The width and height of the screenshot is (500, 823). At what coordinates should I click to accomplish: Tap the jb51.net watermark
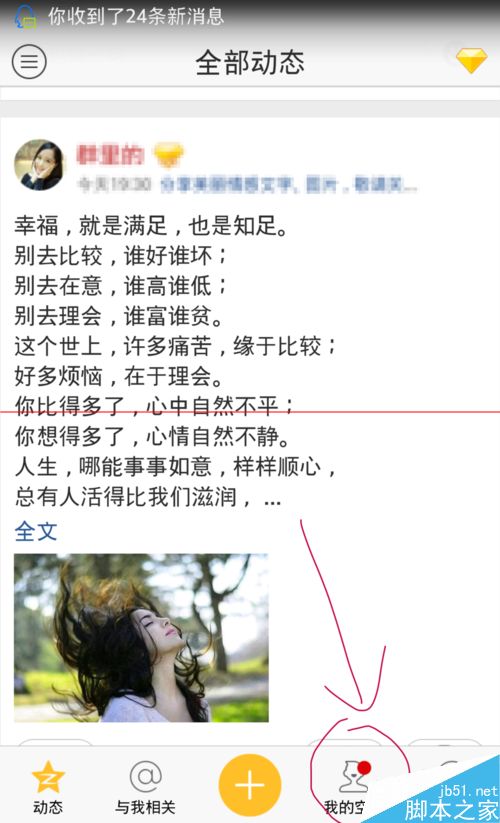click(x=469, y=791)
